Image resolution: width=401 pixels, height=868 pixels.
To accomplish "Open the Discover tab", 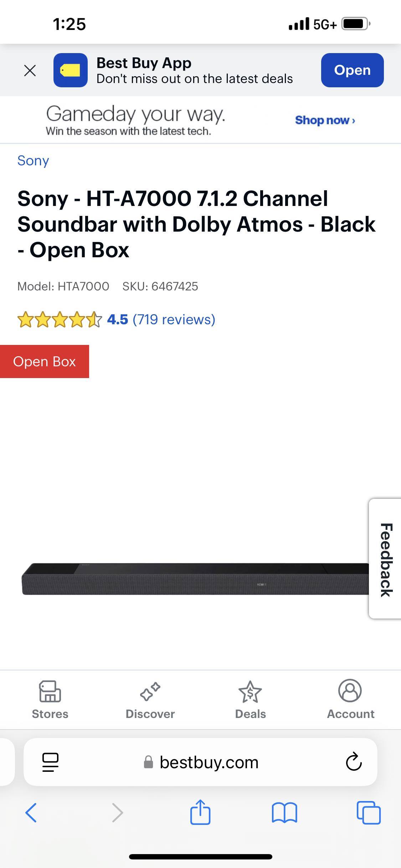I will [x=150, y=700].
